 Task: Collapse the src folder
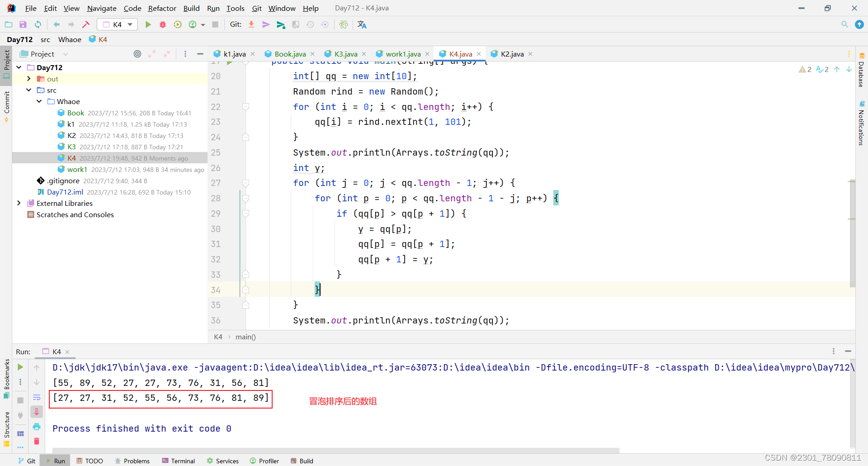click(29, 90)
